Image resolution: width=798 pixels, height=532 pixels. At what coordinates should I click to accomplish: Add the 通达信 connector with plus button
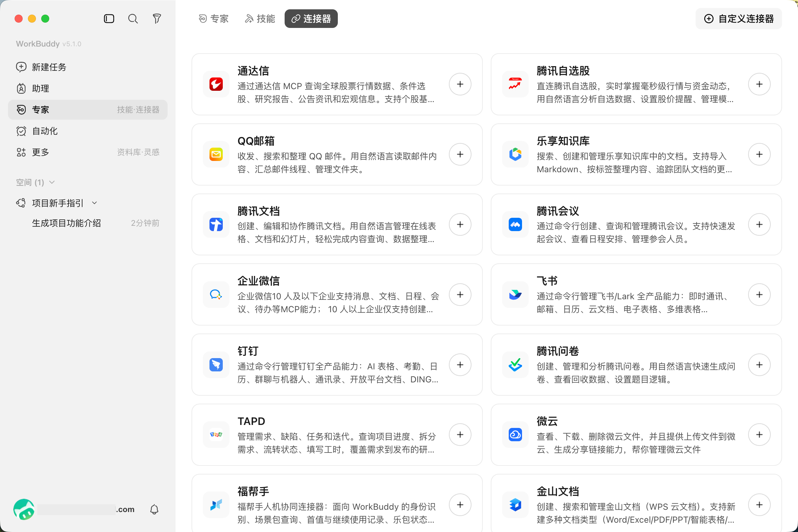tap(460, 84)
